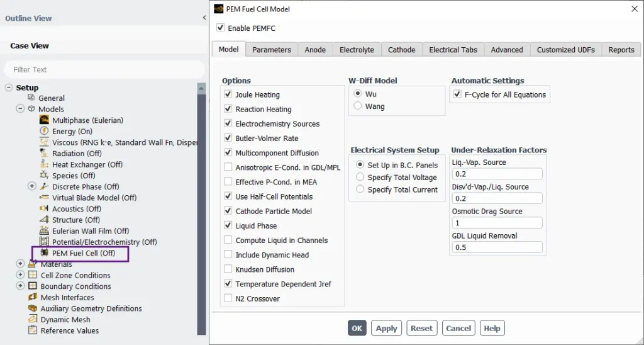Image resolution: width=644 pixels, height=345 pixels.
Task: Click the Apply button
Action: point(386,328)
